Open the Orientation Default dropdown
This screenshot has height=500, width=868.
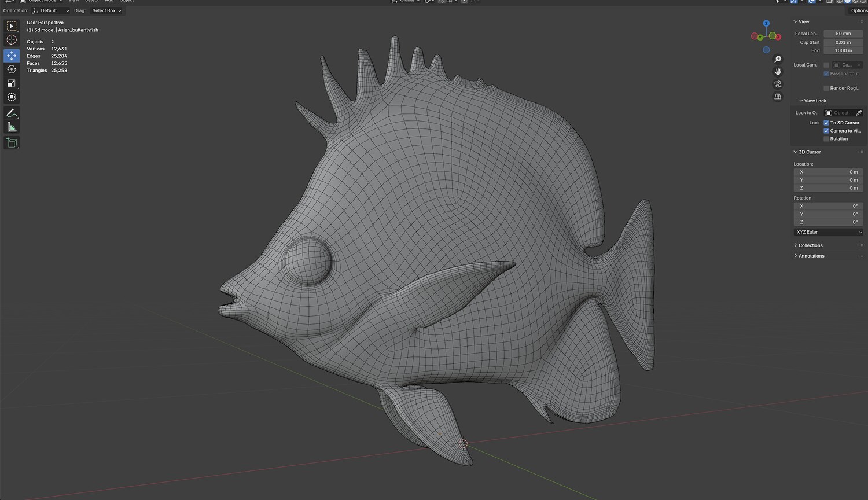(51, 10)
